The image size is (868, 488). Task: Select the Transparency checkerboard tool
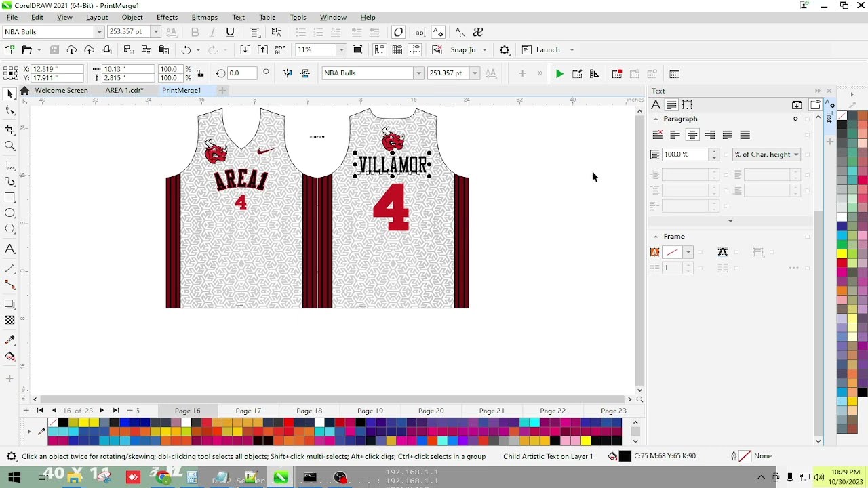[x=9, y=321]
